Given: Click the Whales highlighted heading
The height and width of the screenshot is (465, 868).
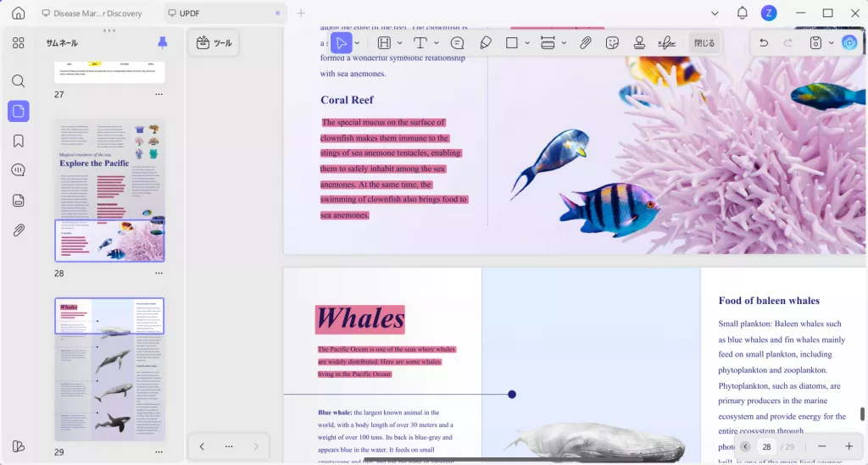Looking at the screenshot, I should (360, 319).
